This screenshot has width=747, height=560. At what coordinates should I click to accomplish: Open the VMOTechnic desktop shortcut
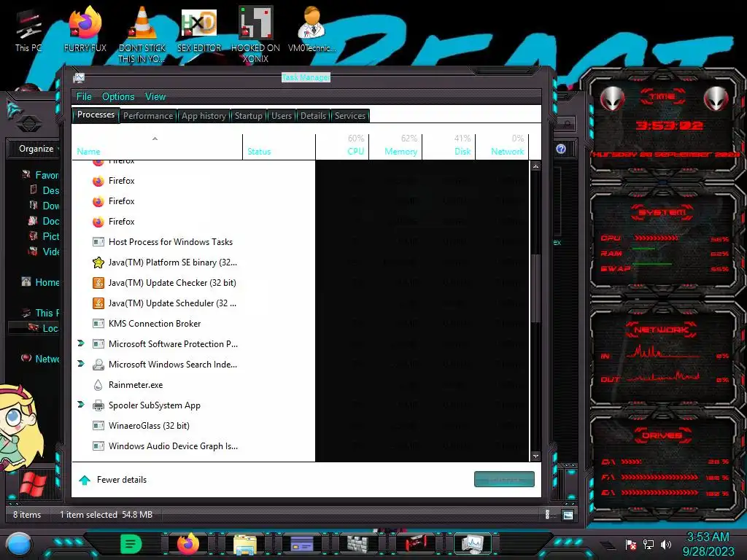pyautogui.click(x=311, y=28)
